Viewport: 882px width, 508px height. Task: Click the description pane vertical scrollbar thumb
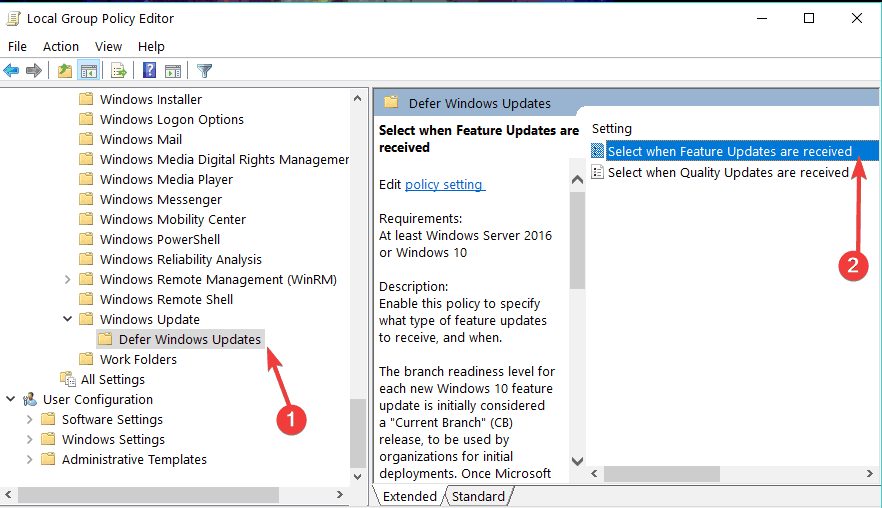tap(577, 240)
